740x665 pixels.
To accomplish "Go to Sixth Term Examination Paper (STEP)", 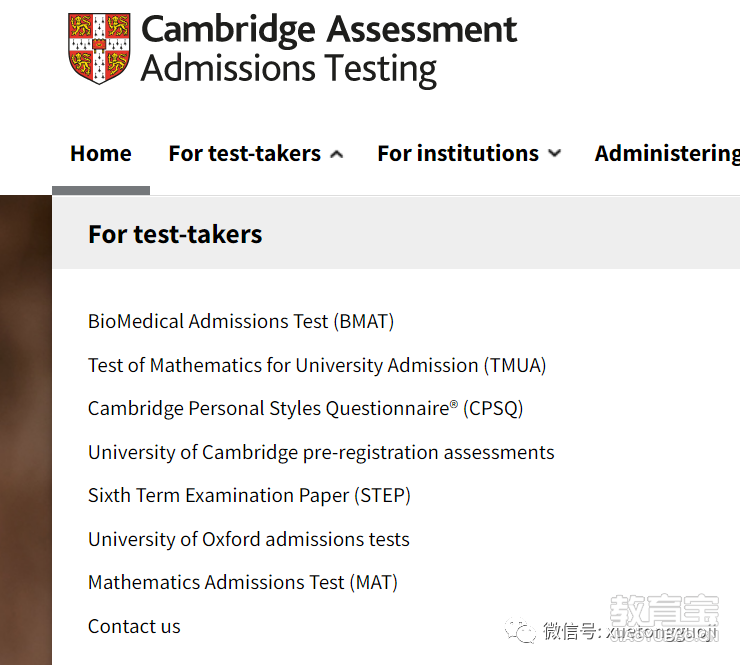I will click(249, 496).
